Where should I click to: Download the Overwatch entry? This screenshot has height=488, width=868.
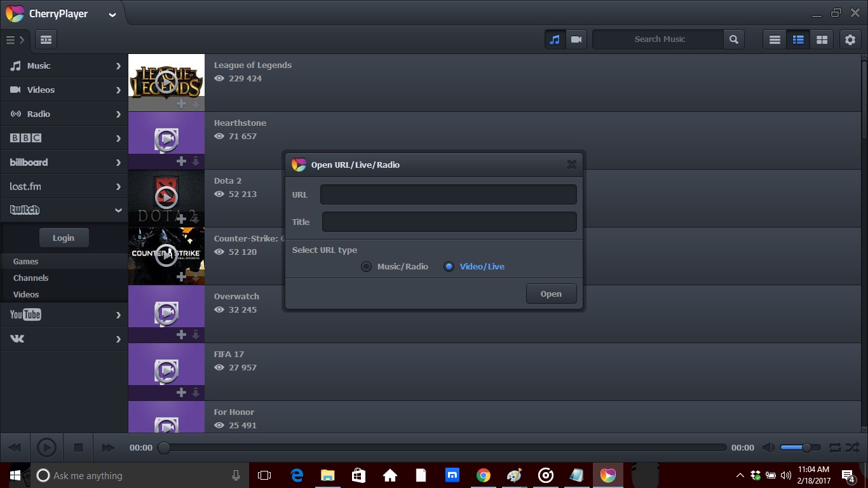tap(196, 335)
